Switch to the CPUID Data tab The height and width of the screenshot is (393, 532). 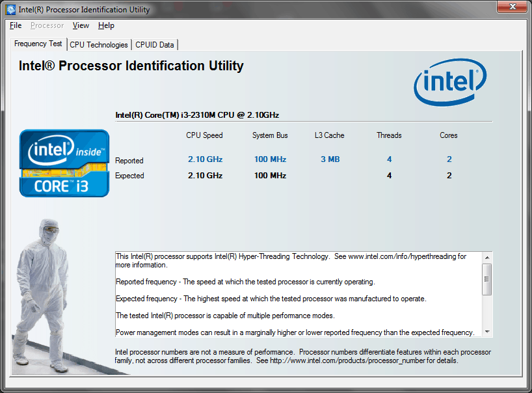155,45
